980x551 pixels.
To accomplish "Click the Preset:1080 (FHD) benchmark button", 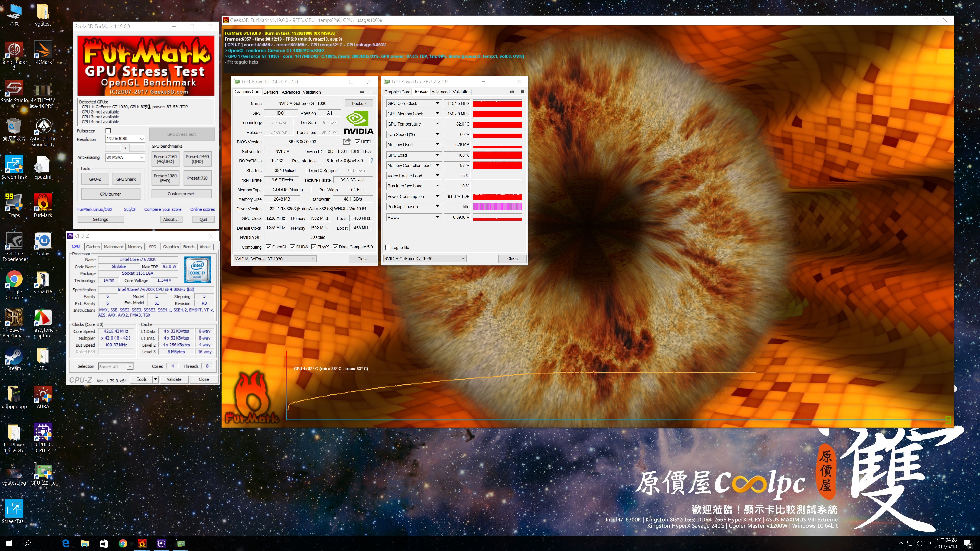I will pyautogui.click(x=165, y=178).
